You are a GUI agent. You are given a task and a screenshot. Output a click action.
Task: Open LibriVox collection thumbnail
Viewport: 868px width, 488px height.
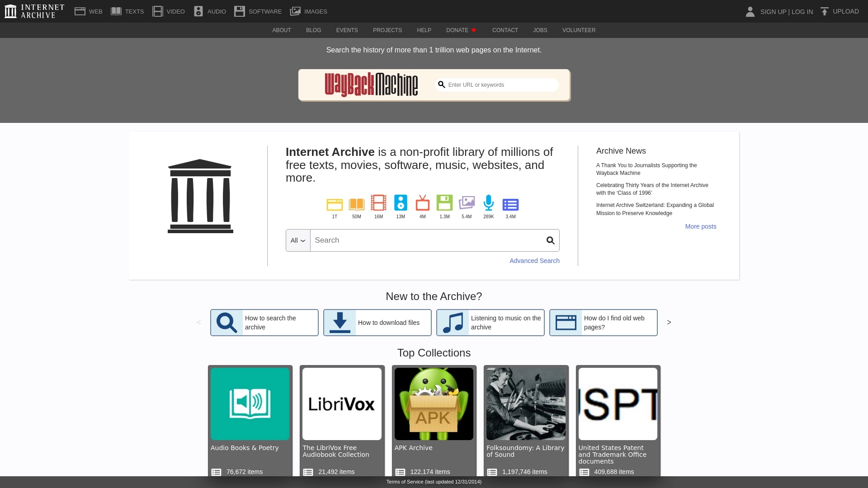click(x=342, y=404)
